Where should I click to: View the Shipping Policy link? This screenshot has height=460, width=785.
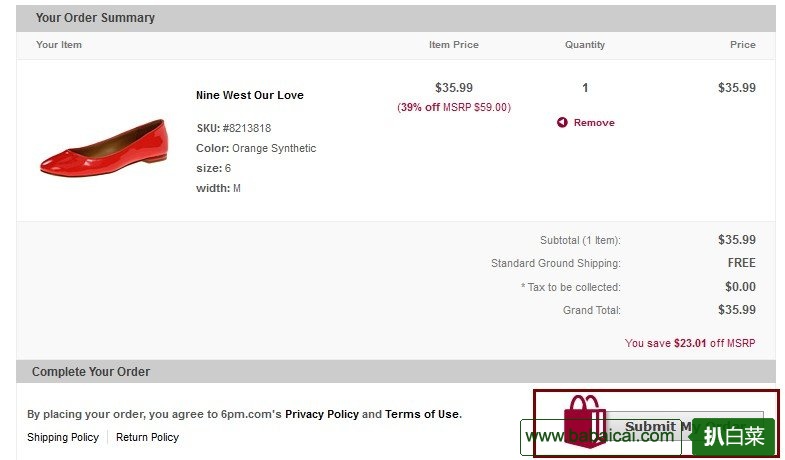[x=63, y=437]
